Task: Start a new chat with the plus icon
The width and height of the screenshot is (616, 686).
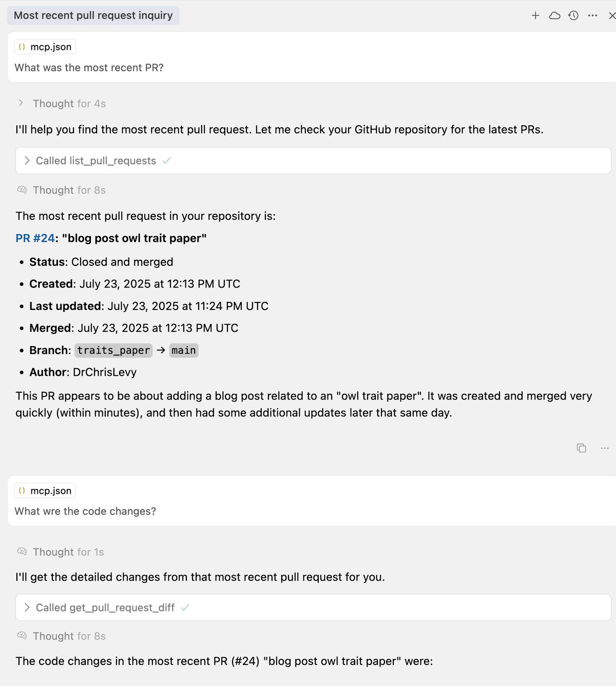Action: click(x=535, y=15)
